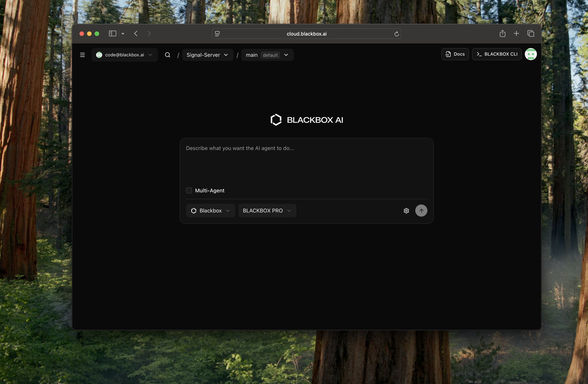The height and width of the screenshot is (384, 588).
Task: Click the BLACKBOX CLI button
Action: (497, 54)
